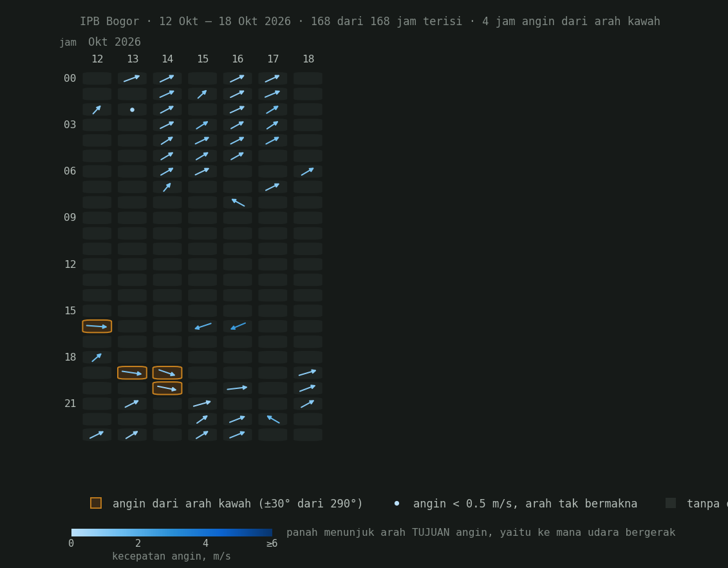Screen dimensions: 728x568
Task: Click the dark no-data legend square
Action: (671, 503)
